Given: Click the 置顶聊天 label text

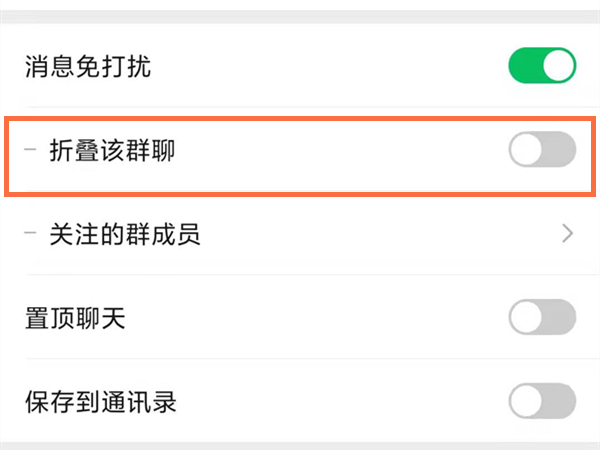Looking at the screenshot, I should coord(75,318).
